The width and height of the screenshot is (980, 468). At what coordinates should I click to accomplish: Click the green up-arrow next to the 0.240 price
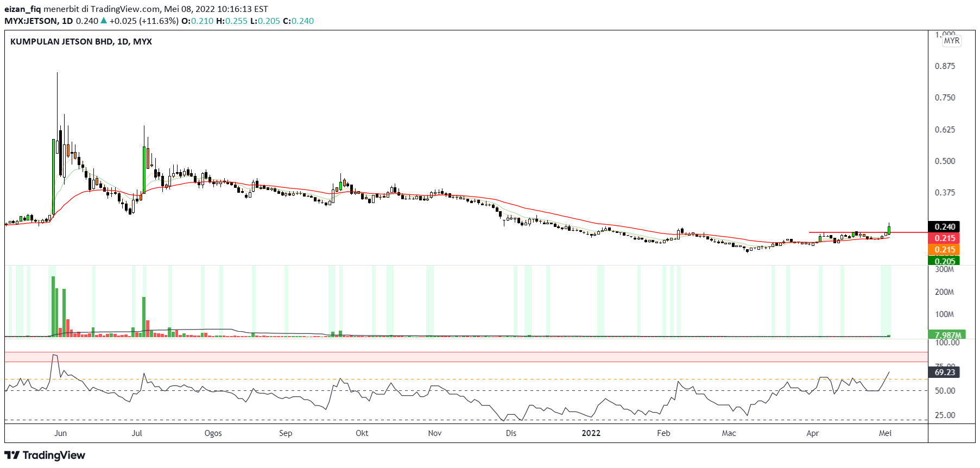click(104, 21)
